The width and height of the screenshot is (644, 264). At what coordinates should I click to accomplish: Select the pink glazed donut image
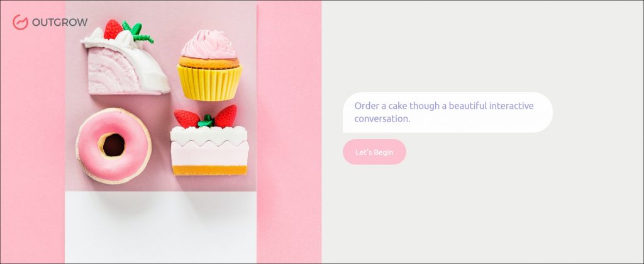coord(114,146)
